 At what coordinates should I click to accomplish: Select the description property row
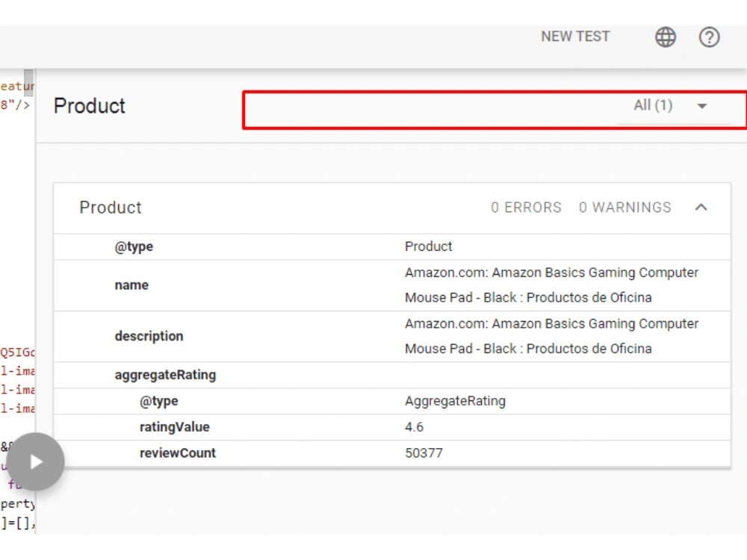coord(392,336)
